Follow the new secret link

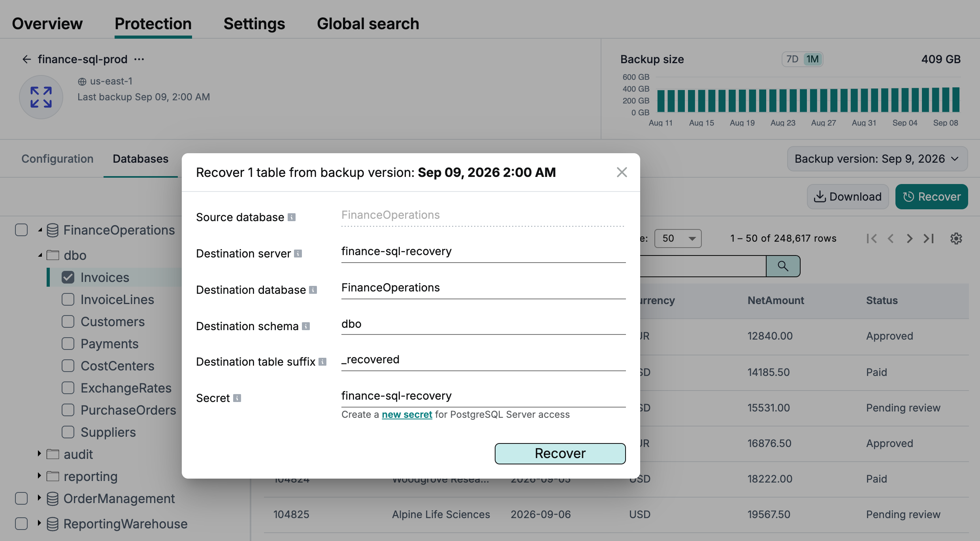407,415
